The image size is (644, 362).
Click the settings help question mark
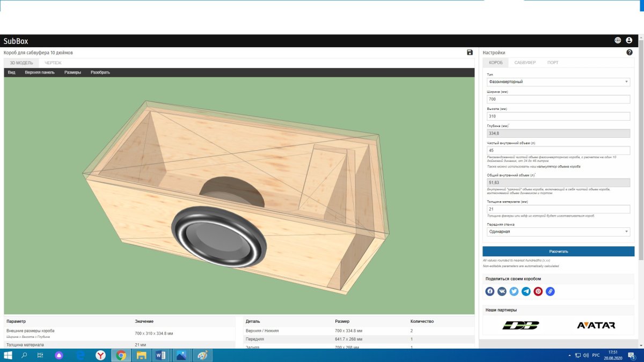[630, 53]
